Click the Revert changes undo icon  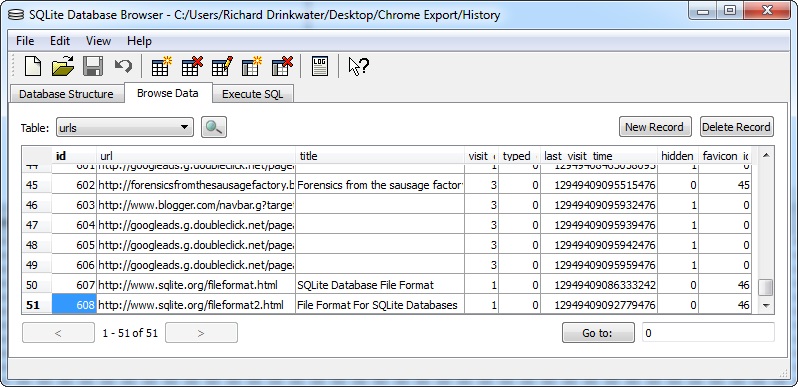tap(123, 66)
